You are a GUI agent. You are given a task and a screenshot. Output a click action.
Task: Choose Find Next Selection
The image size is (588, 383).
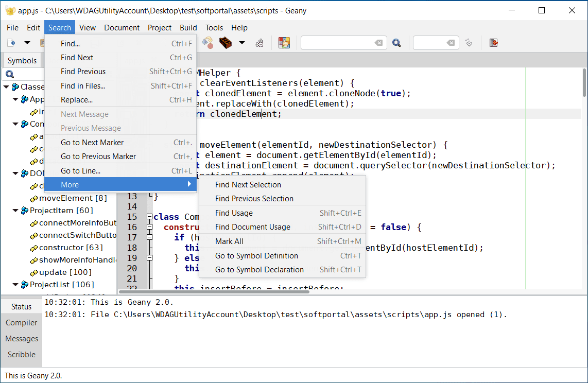tap(282, 185)
